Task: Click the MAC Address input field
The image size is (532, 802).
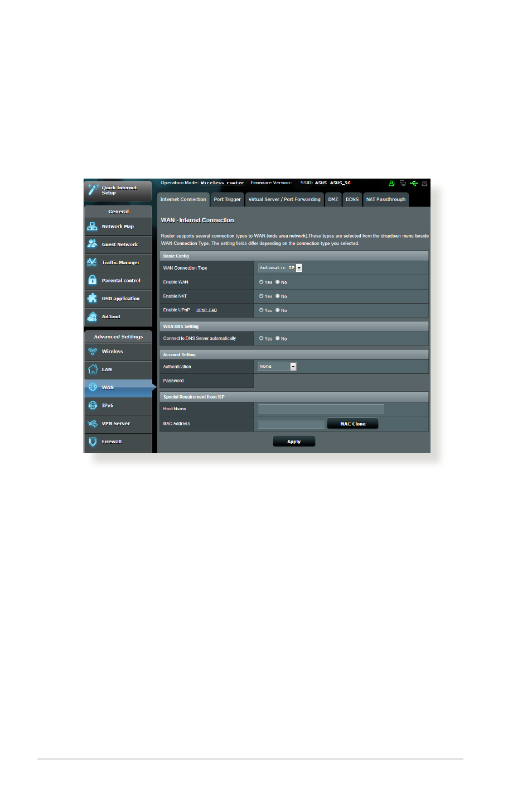Action: tap(291, 425)
